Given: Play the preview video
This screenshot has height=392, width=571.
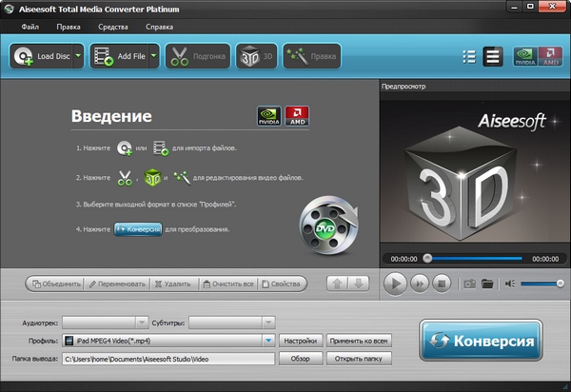Looking at the screenshot, I should (x=395, y=284).
